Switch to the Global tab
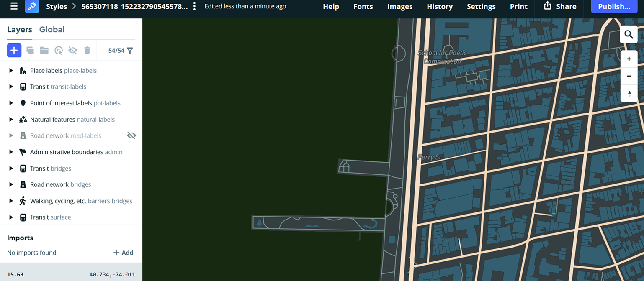 [x=52, y=29]
